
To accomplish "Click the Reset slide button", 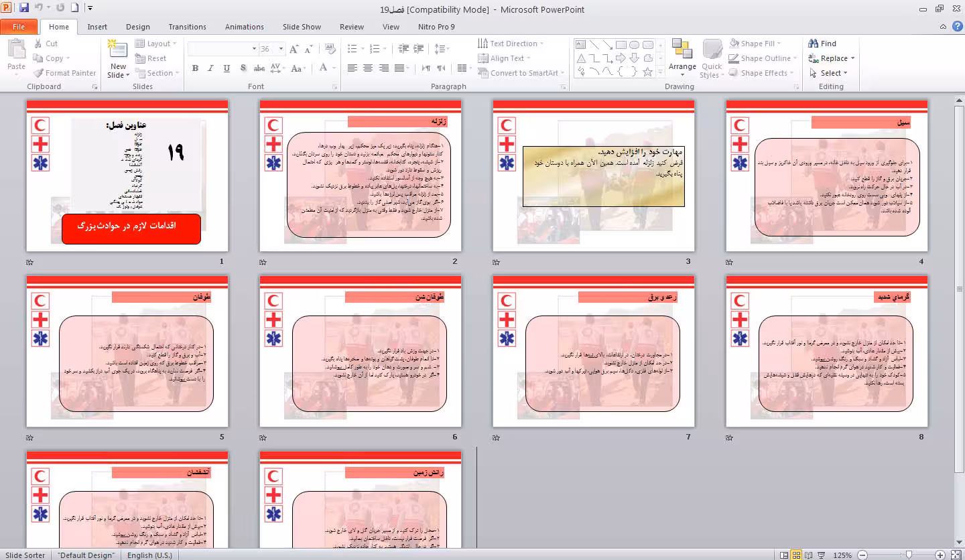I will [151, 58].
